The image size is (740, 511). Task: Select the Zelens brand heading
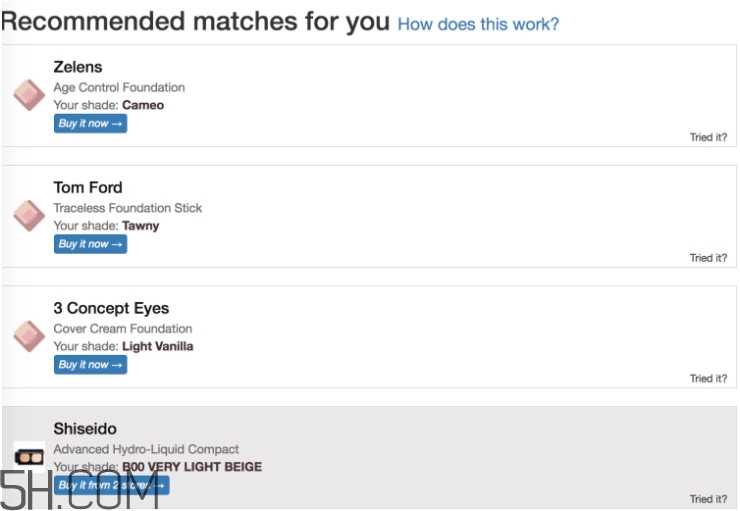(x=78, y=67)
